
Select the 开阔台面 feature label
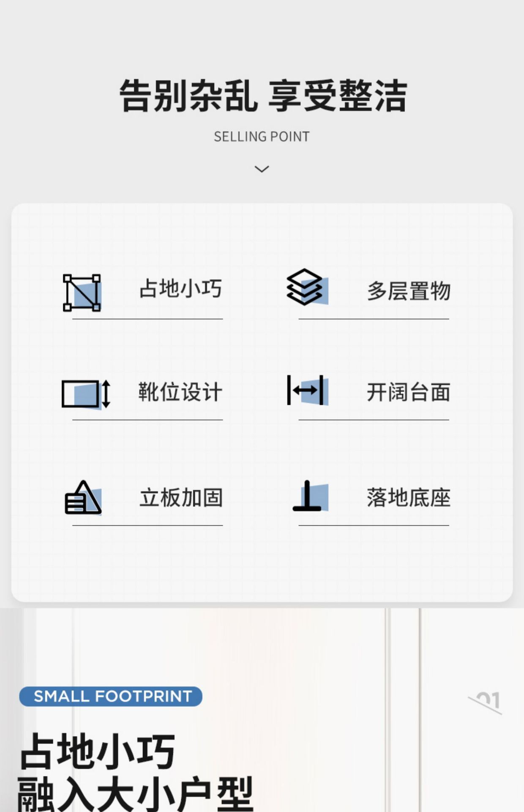[408, 392]
